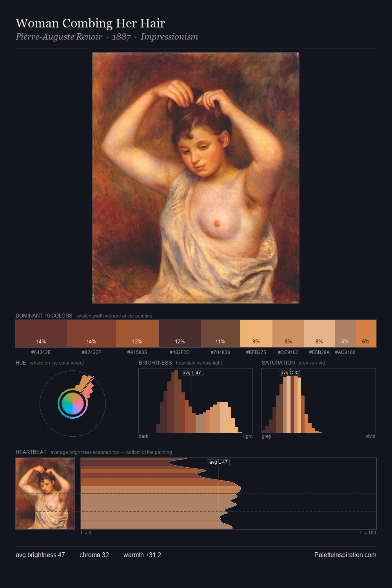Image resolution: width=392 pixels, height=588 pixels.
Task: Click 'warmth +31.2' in the footer
Action: tap(142, 555)
